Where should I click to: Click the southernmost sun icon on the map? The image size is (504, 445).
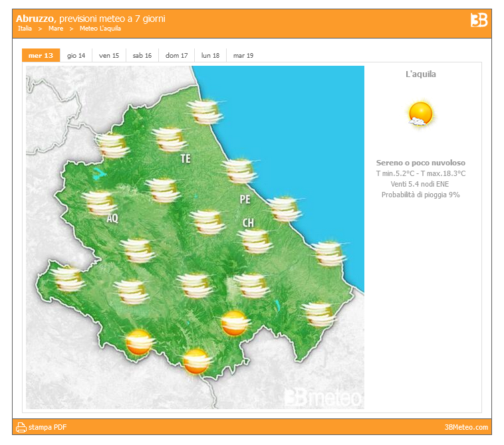[197, 361]
